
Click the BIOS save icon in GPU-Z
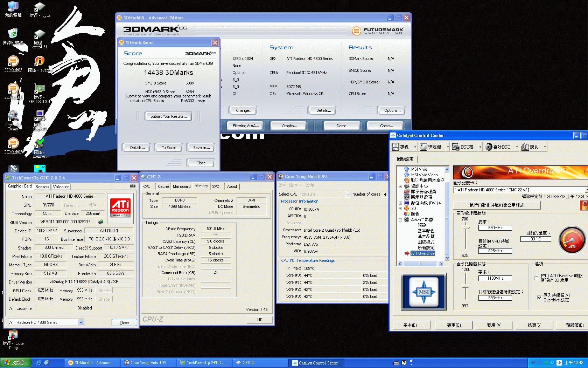[101, 222]
